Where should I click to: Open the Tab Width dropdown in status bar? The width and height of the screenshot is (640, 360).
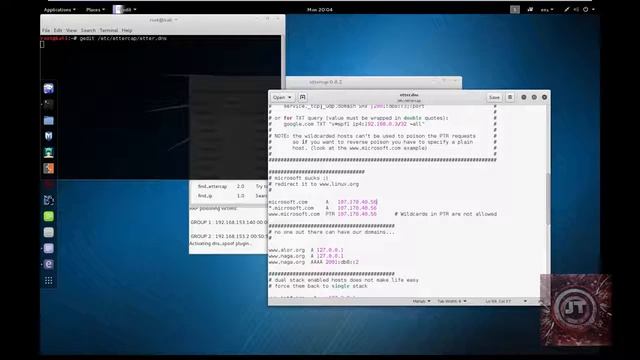[452, 301]
